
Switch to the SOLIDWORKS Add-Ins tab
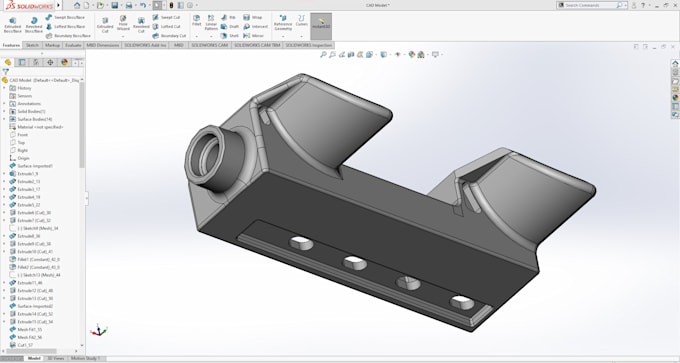click(x=145, y=45)
